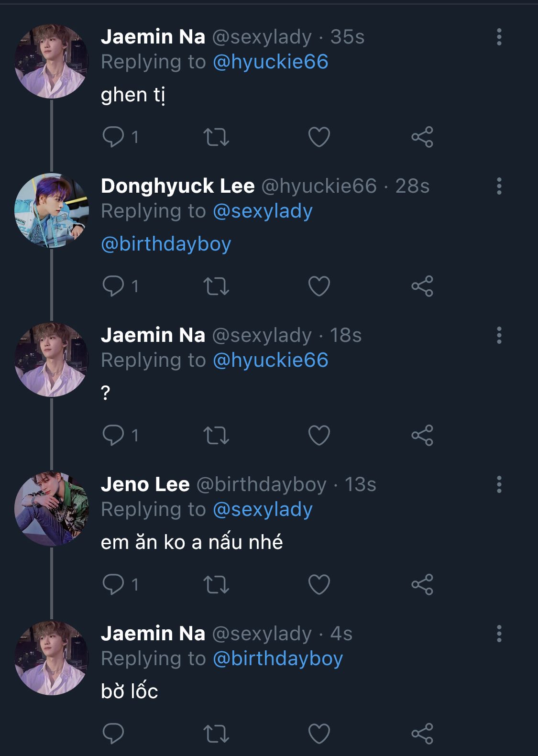Retweet Jaemin's "?" reply

[x=216, y=436]
